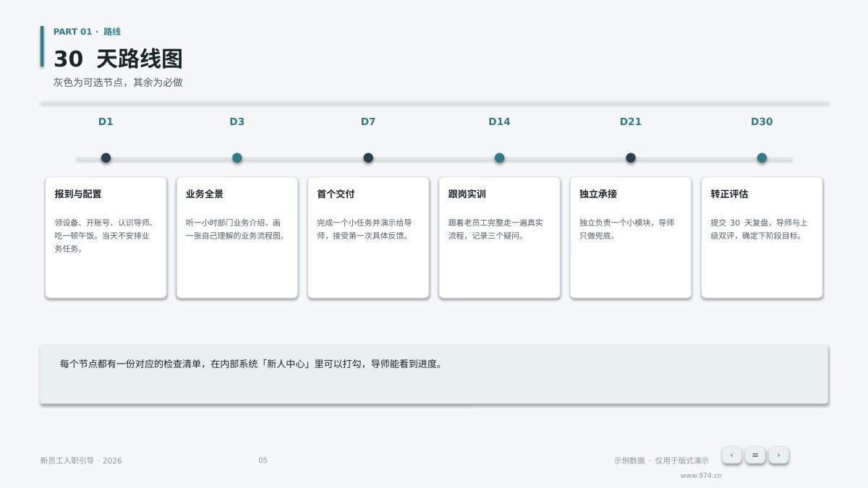Select the D3 timeline dot
The image size is (868, 488).
pos(237,158)
